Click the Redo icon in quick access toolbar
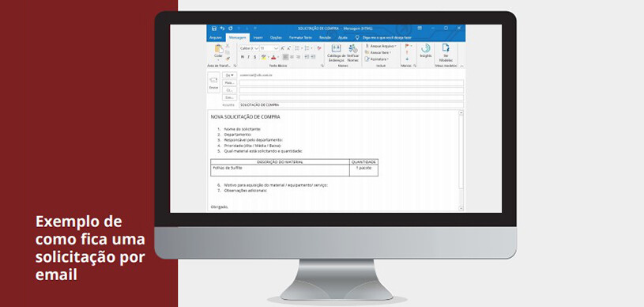The image size is (644, 307). tap(231, 28)
